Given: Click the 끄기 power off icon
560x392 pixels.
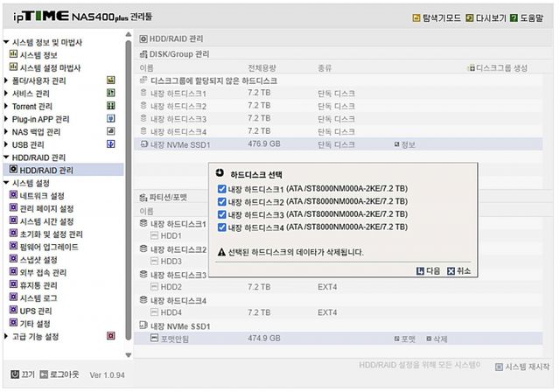Looking at the screenshot, I should (x=12, y=374).
